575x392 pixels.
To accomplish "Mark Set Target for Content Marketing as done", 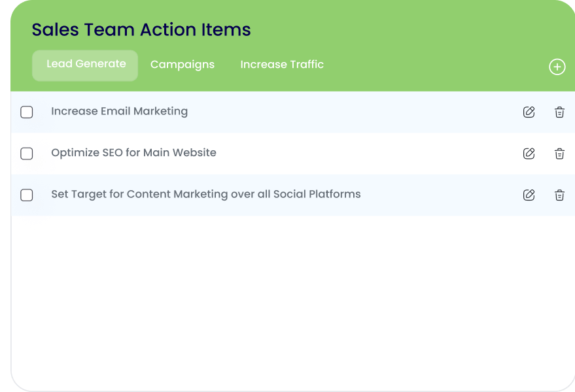I will (x=27, y=195).
